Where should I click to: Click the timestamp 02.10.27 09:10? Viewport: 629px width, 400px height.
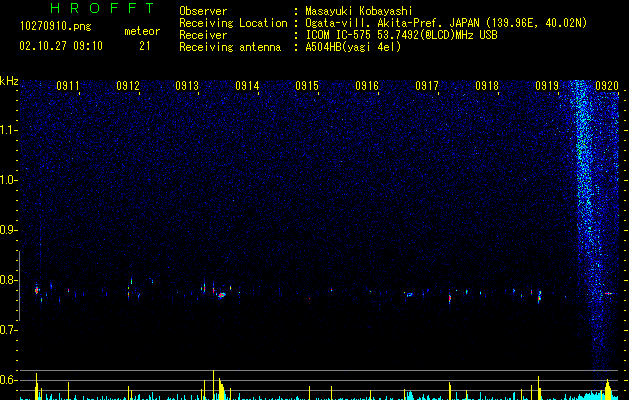[x=61, y=46]
